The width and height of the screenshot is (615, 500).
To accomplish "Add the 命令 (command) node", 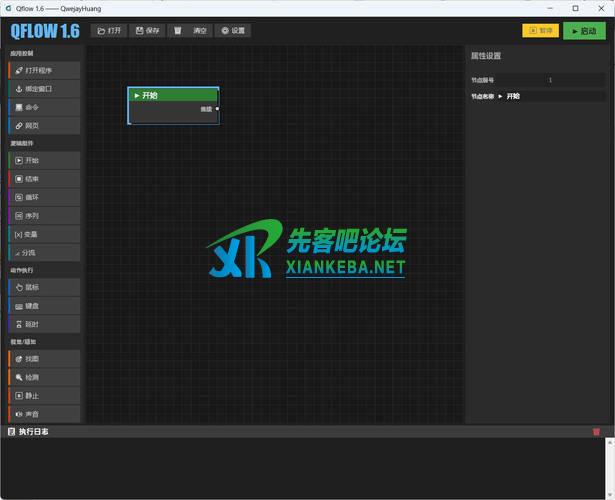I will 44,107.
